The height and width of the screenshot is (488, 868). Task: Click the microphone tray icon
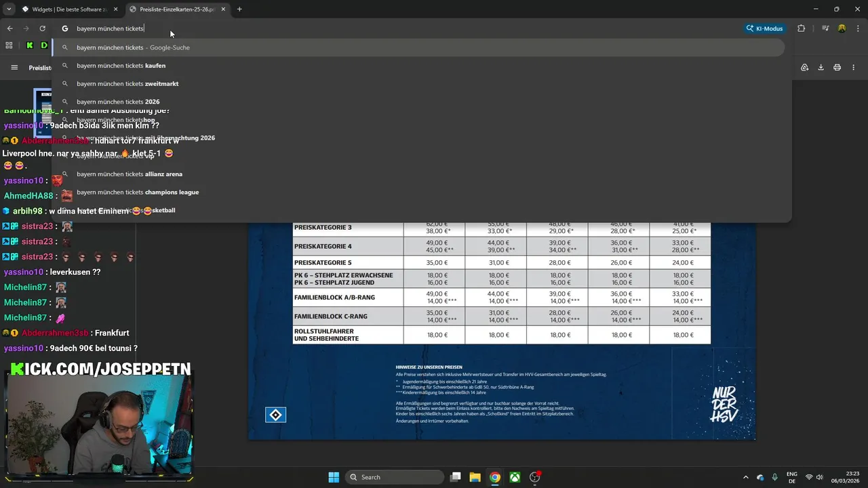(x=774, y=477)
